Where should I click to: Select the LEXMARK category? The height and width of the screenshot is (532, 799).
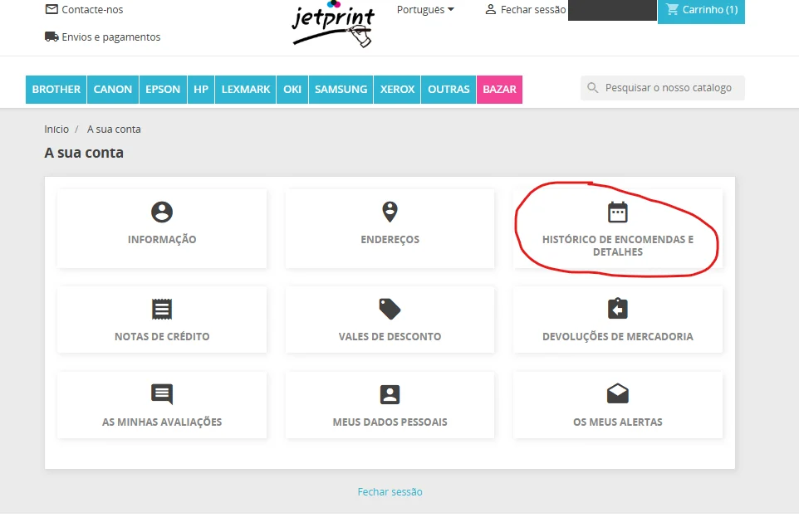[x=246, y=90]
